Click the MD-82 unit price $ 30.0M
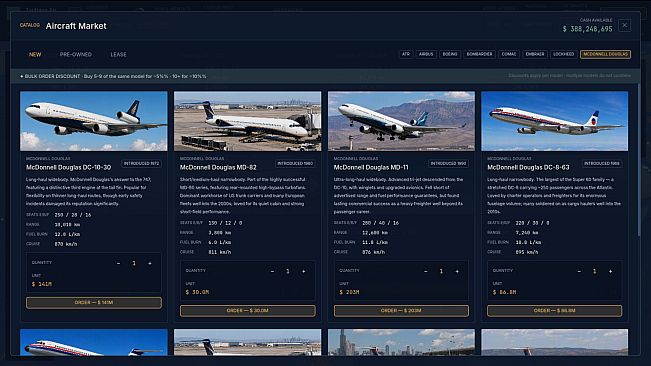The width and height of the screenshot is (651, 366). [x=197, y=292]
